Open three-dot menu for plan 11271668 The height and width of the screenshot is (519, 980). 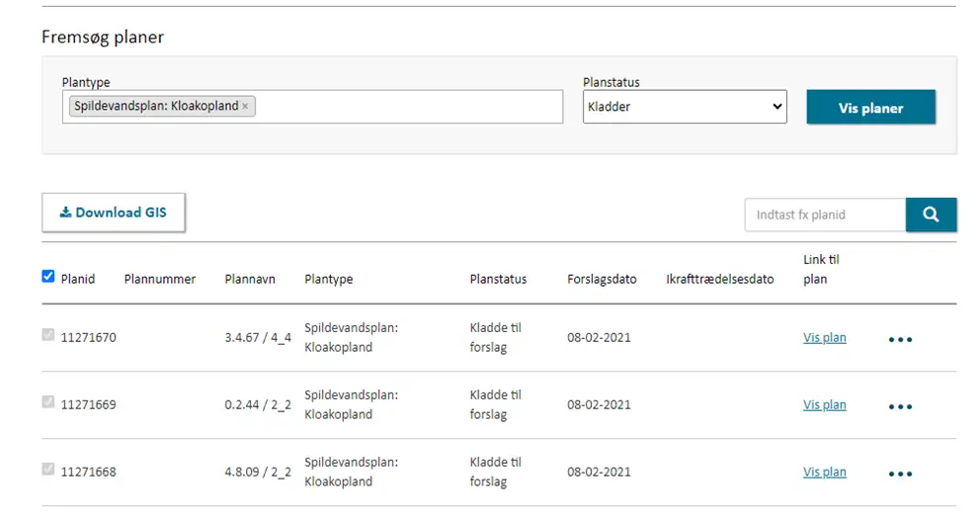click(x=899, y=474)
